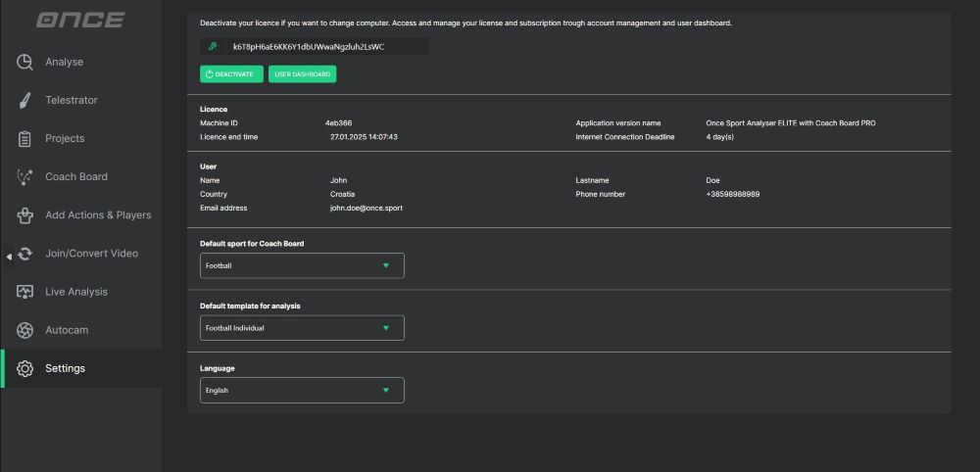Go to the Coach Board menu label
Image resolution: width=980 pixels, height=472 pixels.
[x=76, y=177]
